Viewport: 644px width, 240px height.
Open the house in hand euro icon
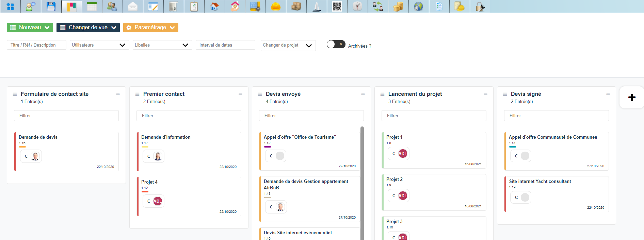coord(235,6)
